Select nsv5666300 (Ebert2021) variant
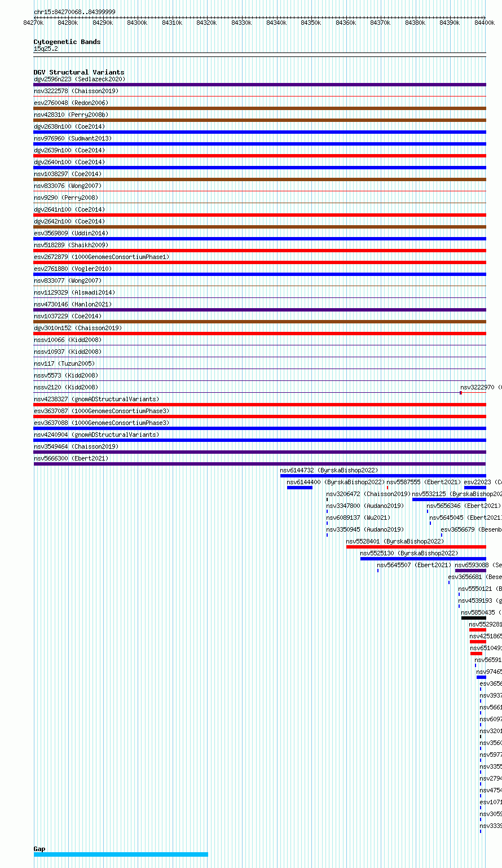The image size is (502, 868). [x=71, y=458]
